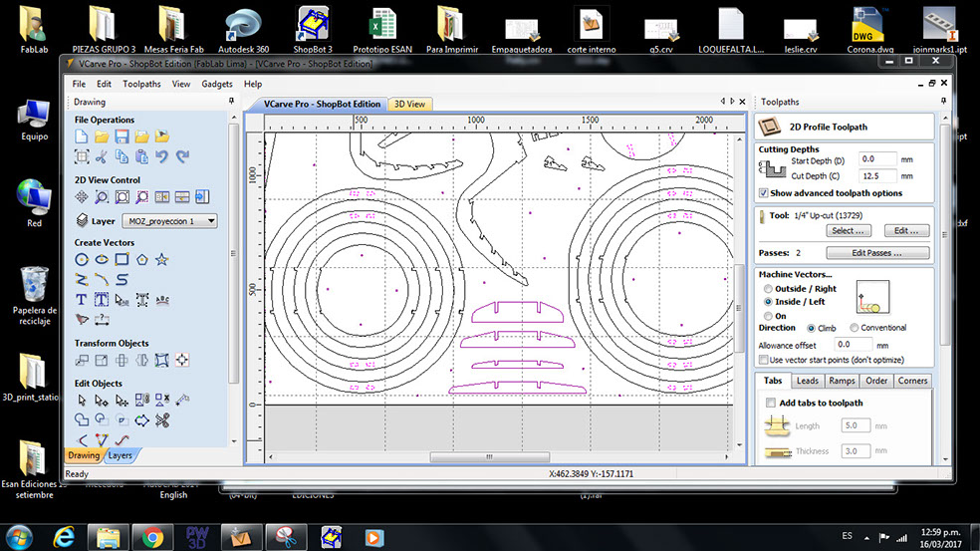This screenshot has height=551, width=980.
Task: Choose the Draw Text tool
Action: [x=82, y=299]
